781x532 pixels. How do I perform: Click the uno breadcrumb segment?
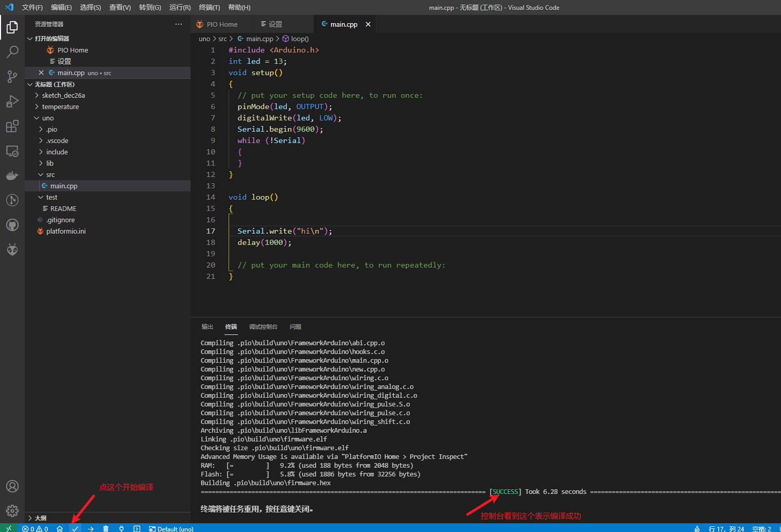(204, 39)
